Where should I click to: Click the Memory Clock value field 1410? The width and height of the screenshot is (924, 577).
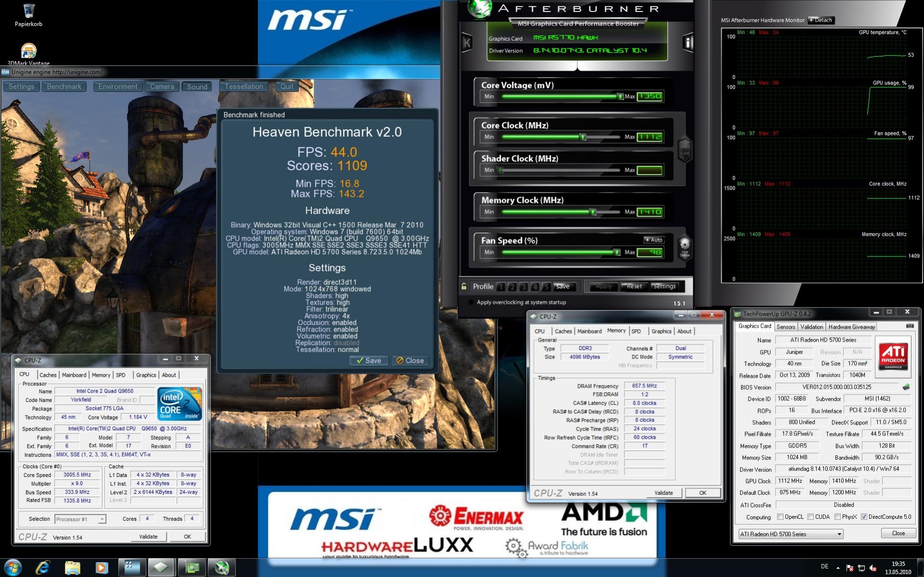point(650,212)
